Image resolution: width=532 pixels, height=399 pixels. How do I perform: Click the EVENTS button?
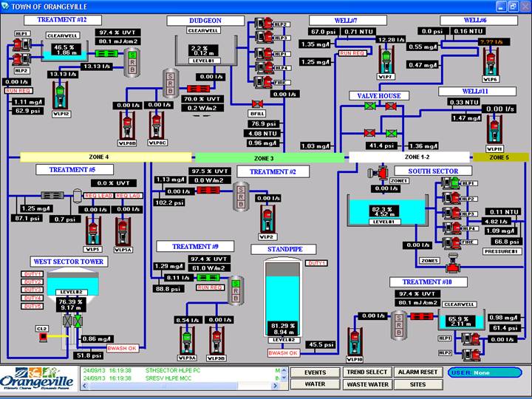point(316,372)
